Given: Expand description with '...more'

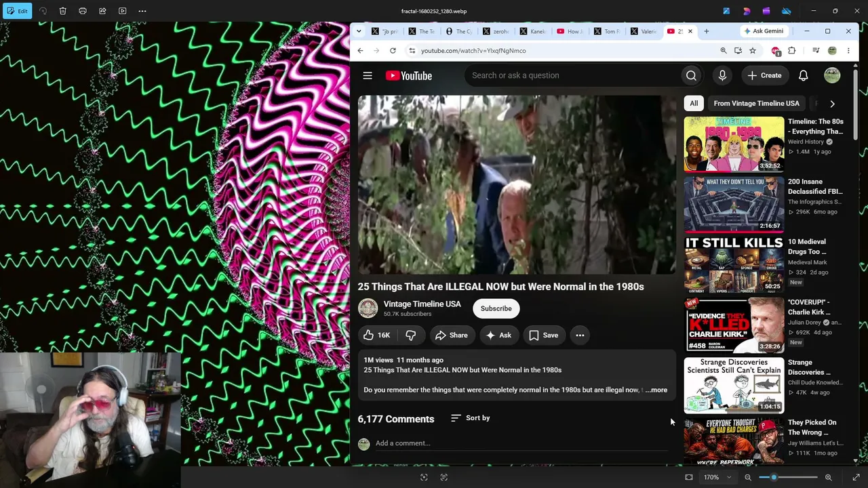Looking at the screenshot, I should pos(656,390).
